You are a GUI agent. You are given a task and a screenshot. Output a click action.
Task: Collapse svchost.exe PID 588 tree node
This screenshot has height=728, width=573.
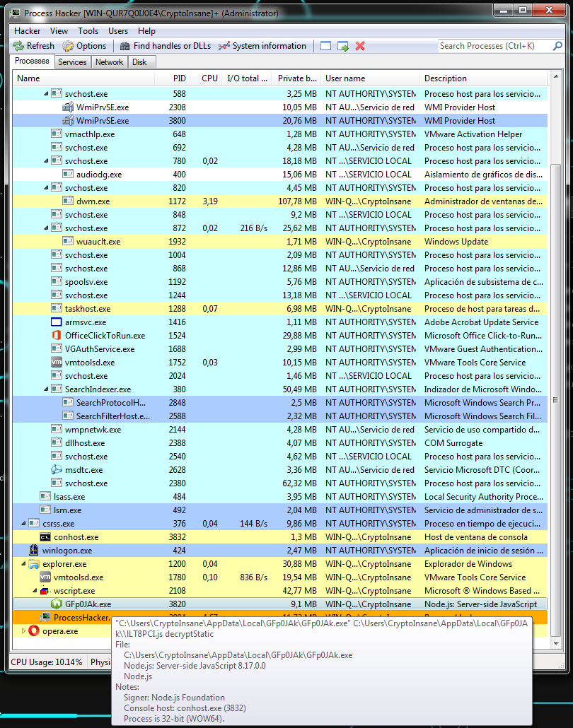(46, 94)
